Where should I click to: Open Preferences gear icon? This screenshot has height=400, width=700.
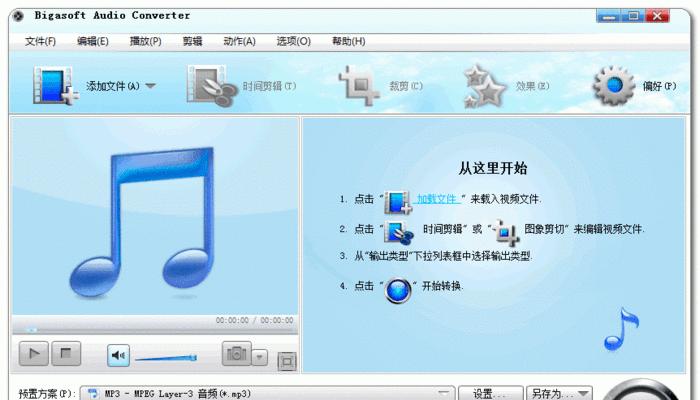pos(614,86)
